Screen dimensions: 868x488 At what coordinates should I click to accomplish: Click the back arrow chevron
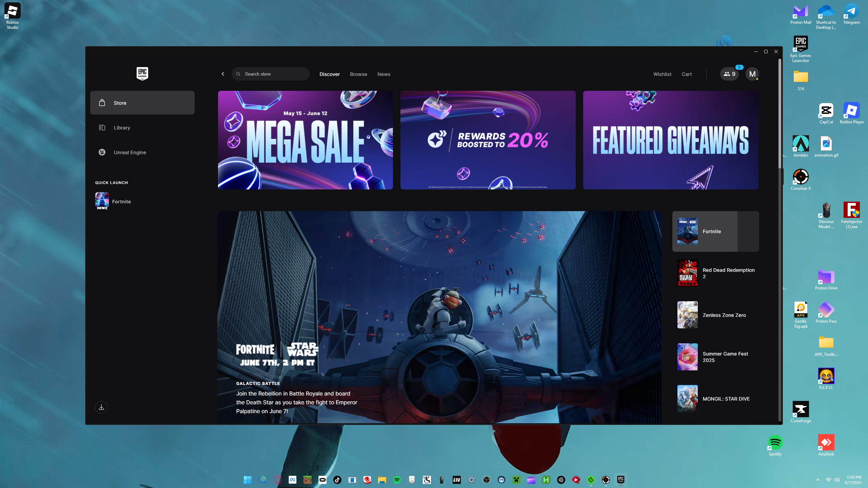(223, 74)
